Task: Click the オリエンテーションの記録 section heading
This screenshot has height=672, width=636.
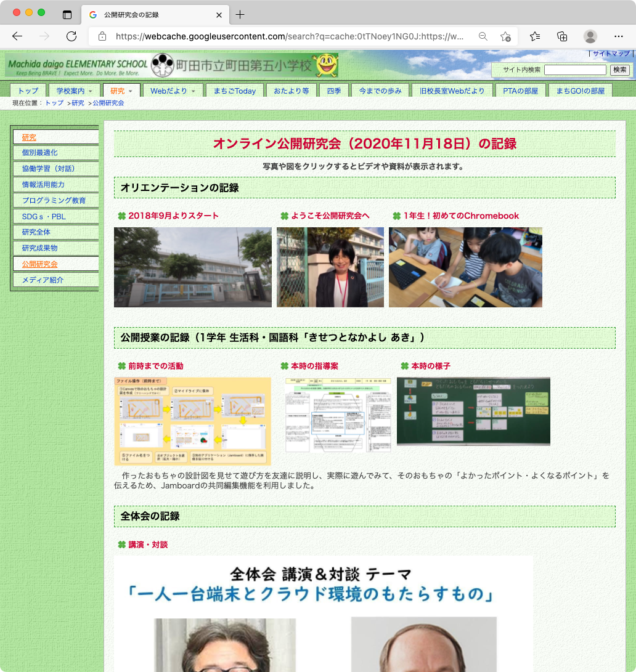Action: [x=365, y=188]
